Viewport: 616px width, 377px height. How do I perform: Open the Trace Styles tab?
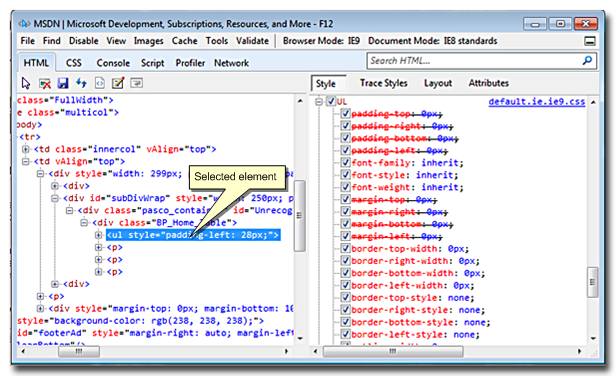[x=383, y=83]
